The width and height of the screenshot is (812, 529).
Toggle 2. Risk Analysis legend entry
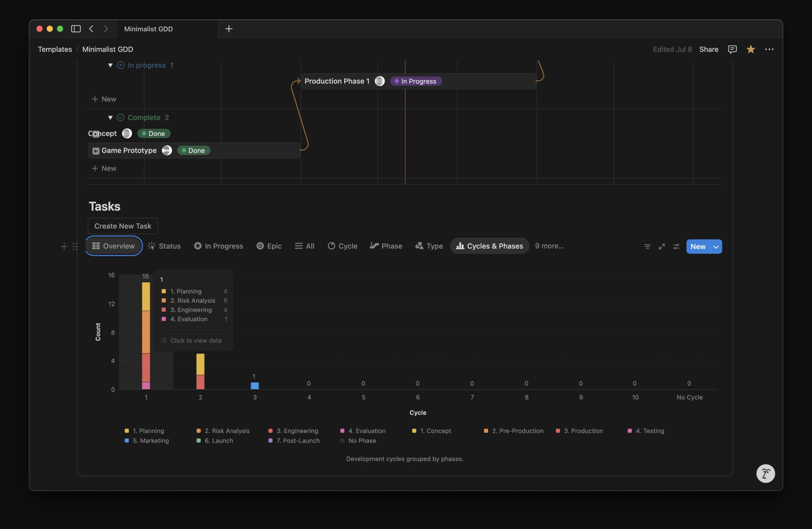tap(223, 431)
